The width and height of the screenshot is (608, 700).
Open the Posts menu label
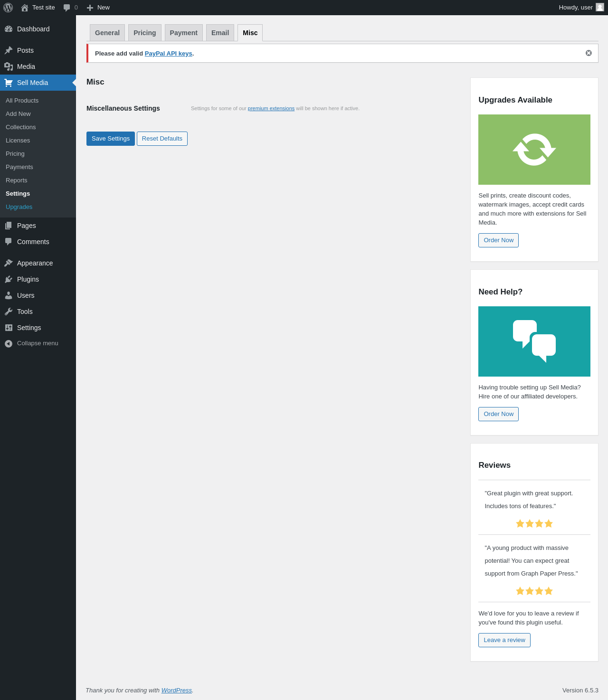click(25, 50)
